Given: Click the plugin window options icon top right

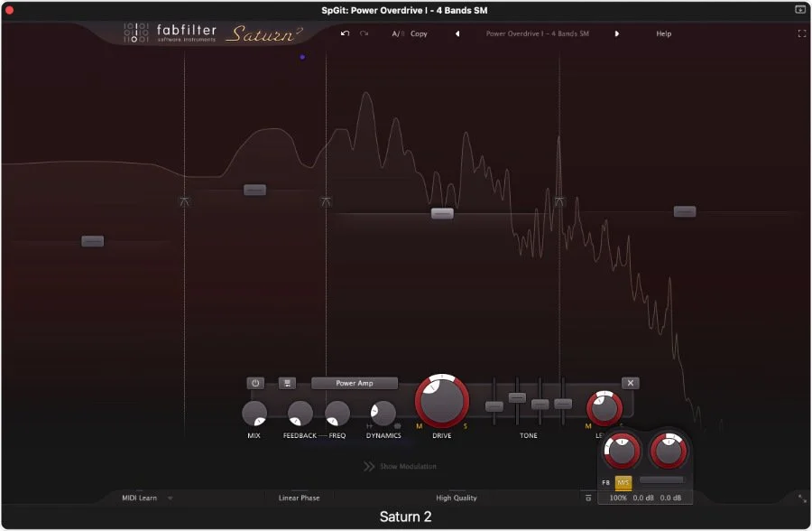Looking at the screenshot, I should tap(800, 9).
